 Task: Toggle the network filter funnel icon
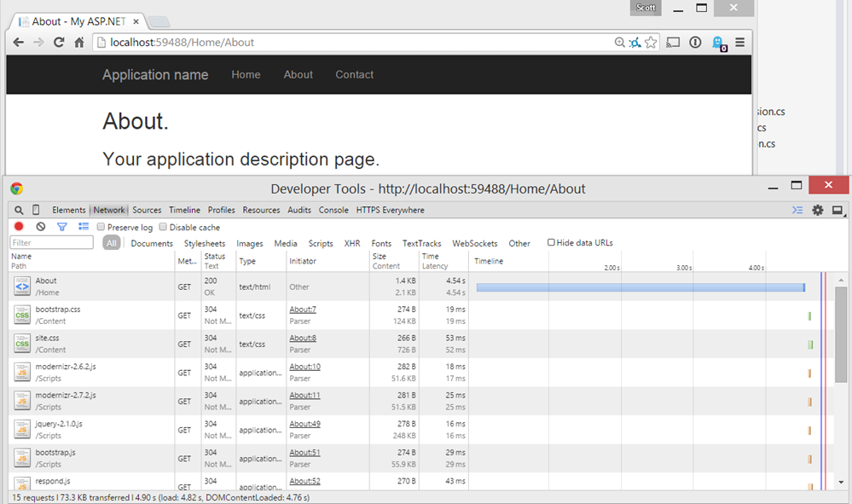click(x=62, y=227)
